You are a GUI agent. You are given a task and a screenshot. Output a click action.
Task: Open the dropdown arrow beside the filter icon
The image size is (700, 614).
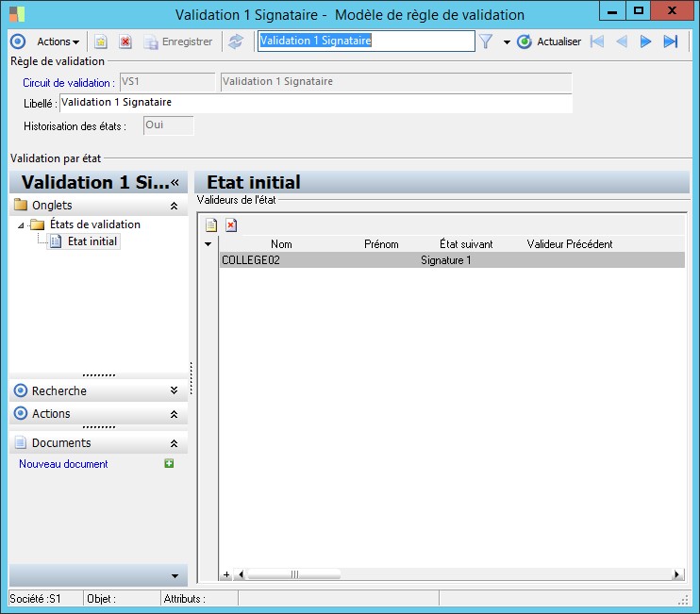507,41
